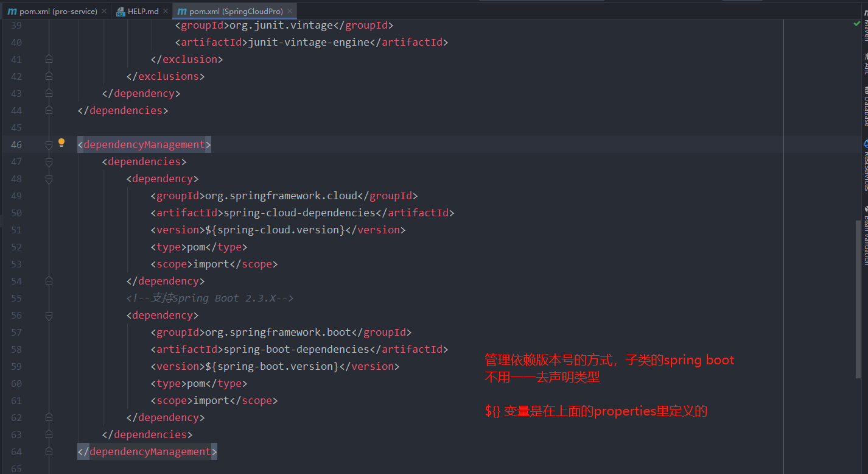
Task: Click org.springframework.boot groupId value
Action: (x=278, y=332)
